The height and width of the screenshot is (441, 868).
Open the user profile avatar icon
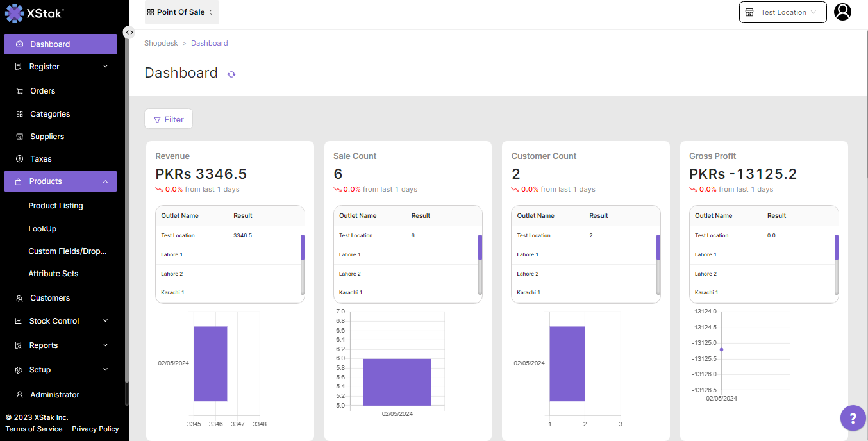point(842,12)
